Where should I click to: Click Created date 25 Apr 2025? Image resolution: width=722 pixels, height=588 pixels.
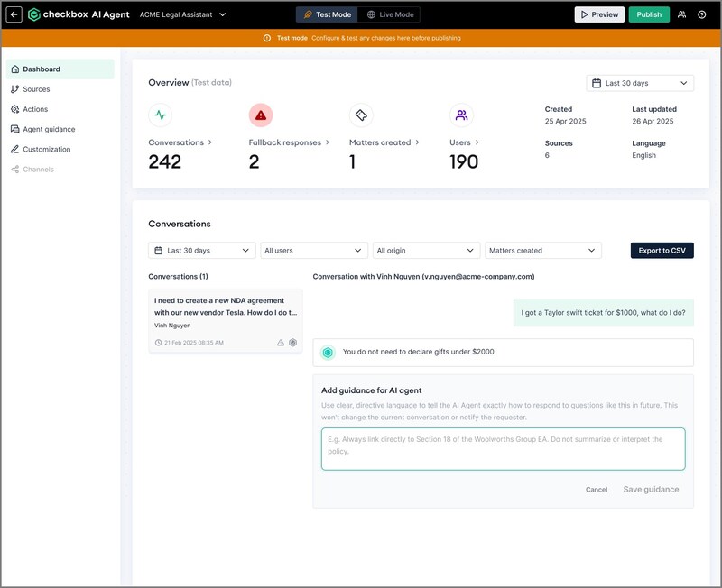(566, 122)
